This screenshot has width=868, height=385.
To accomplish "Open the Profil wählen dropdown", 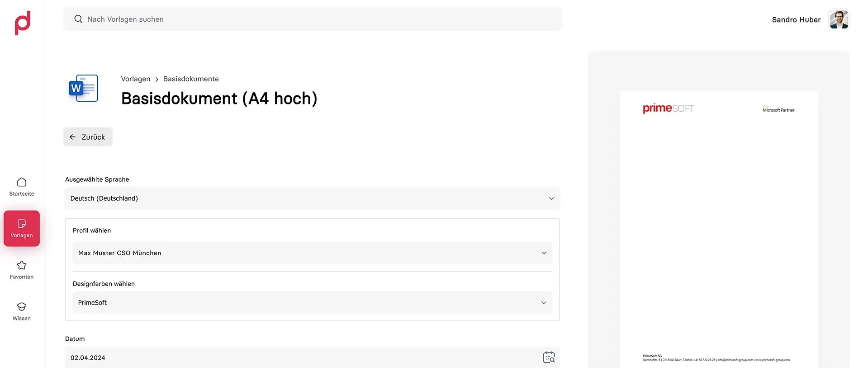I will 313,253.
